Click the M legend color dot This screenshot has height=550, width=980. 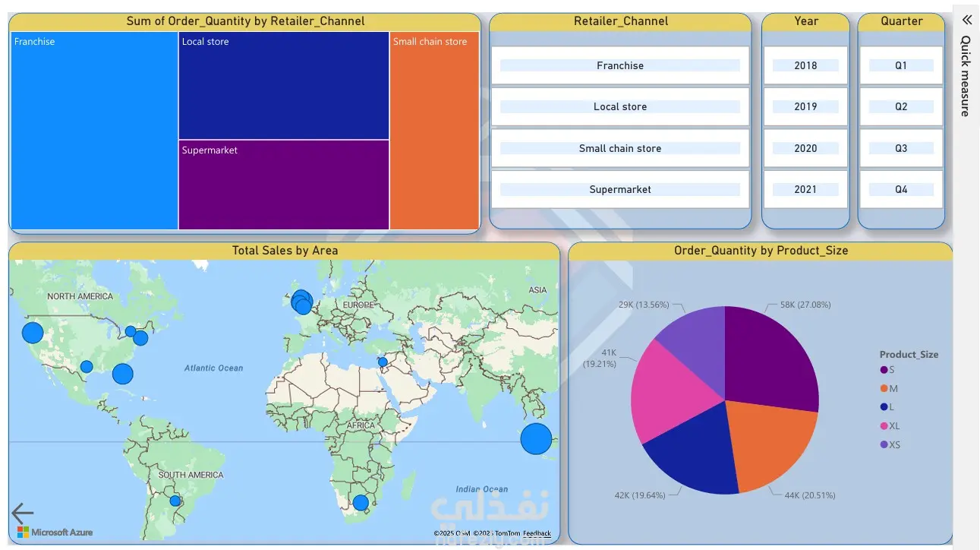[884, 388]
